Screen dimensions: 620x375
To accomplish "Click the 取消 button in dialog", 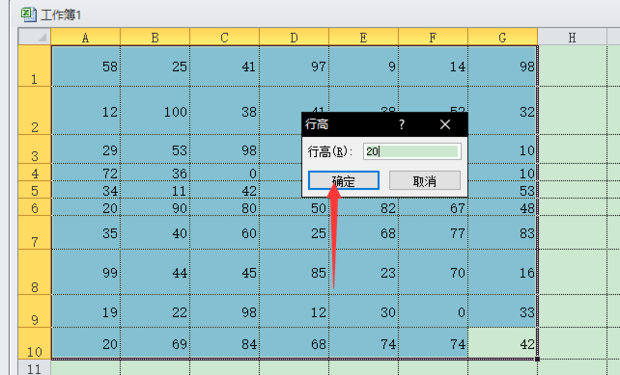I will click(425, 181).
